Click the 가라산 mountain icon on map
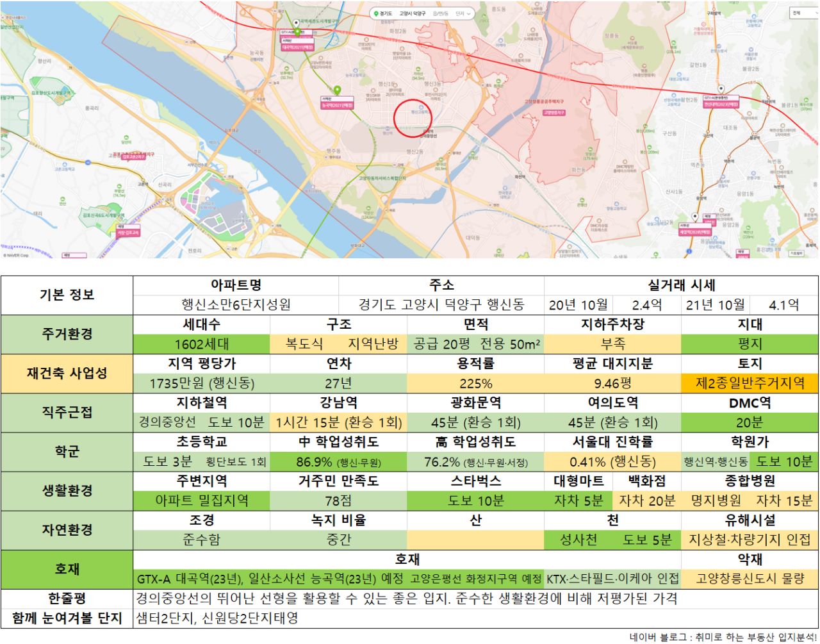The height and width of the screenshot is (644, 820). coord(418,68)
